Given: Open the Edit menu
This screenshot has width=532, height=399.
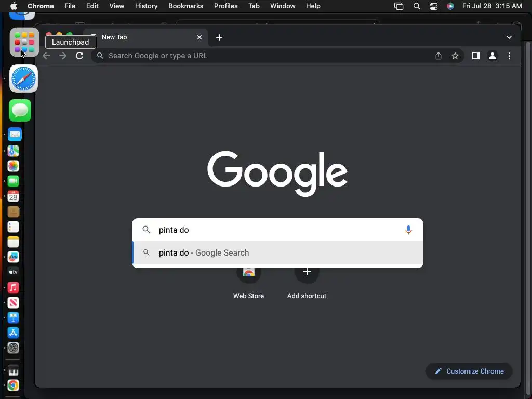Looking at the screenshot, I should (92, 6).
